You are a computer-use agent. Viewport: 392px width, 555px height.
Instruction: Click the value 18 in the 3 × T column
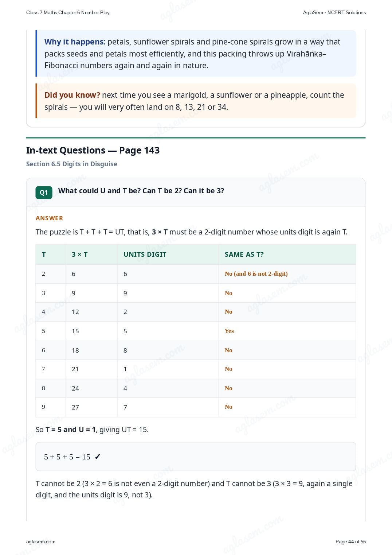pos(75,350)
